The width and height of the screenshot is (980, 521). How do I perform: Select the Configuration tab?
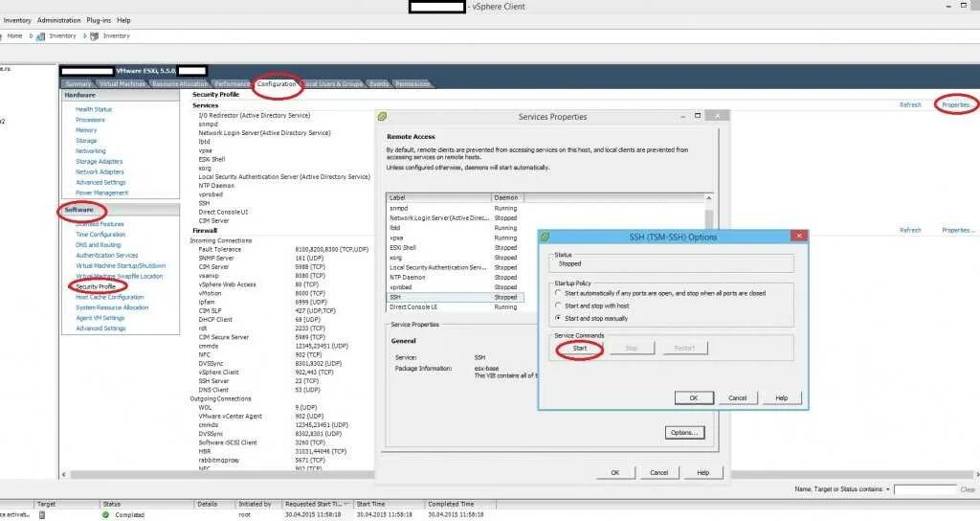point(277,84)
